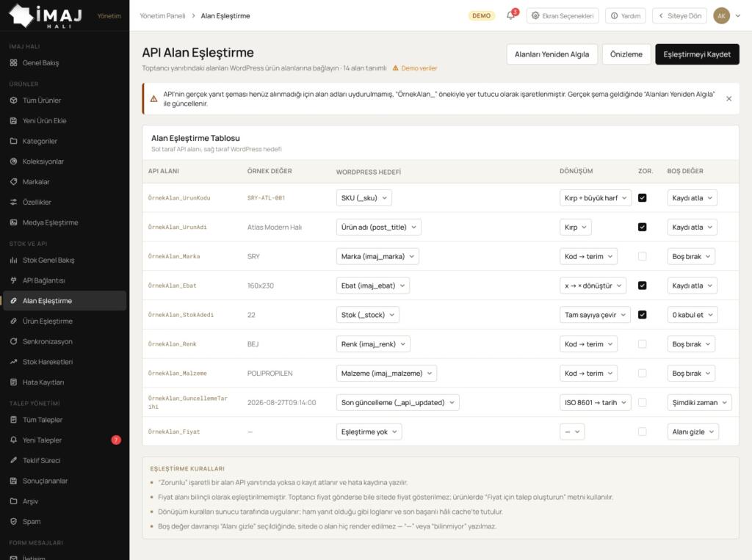The height and width of the screenshot is (560, 752).
Task: Click the Sonuçlananlar icon
Action: (x=13, y=481)
